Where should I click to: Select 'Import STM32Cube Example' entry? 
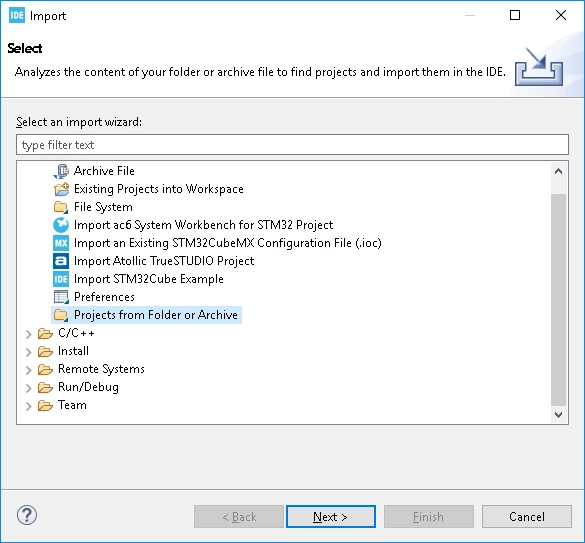pos(148,279)
